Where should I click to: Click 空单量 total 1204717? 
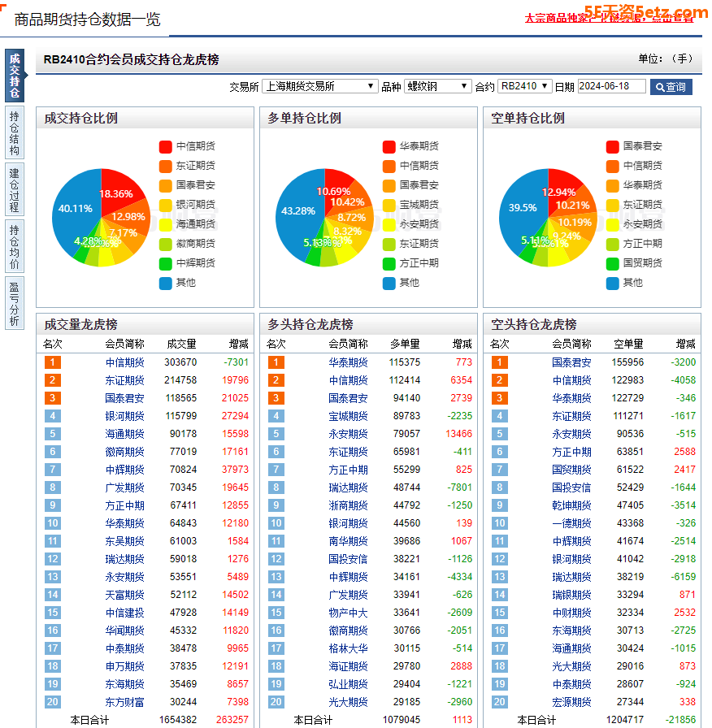tap(625, 720)
